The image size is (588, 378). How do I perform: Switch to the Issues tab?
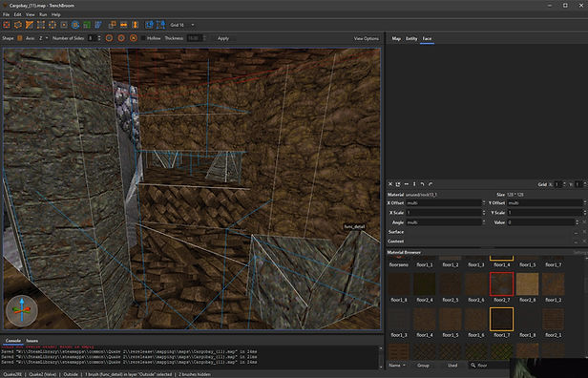coord(32,341)
